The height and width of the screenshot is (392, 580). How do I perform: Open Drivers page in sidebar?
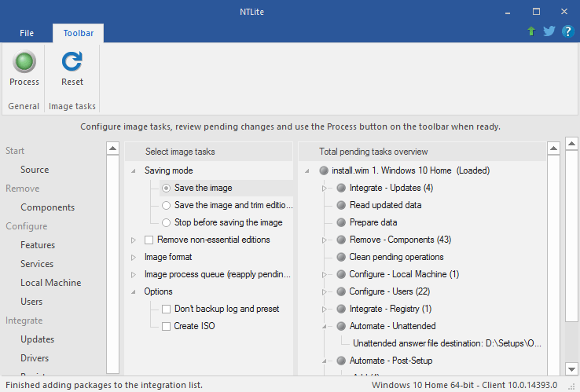coord(35,358)
